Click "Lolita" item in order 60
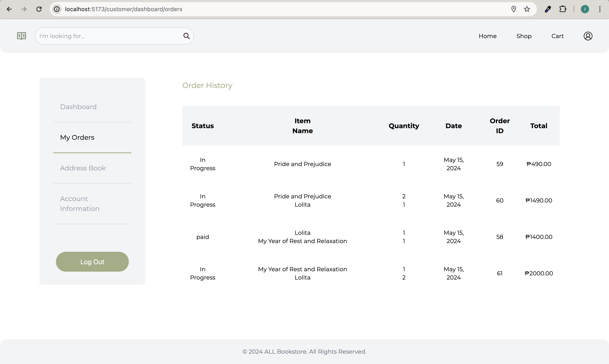The height and width of the screenshot is (364, 609). point(303,205)
